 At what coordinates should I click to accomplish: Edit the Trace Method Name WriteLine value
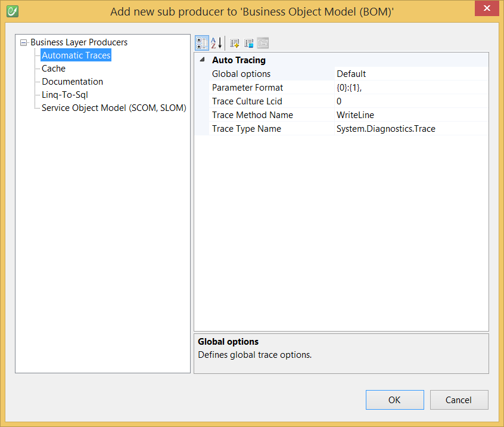click(411, 115)
